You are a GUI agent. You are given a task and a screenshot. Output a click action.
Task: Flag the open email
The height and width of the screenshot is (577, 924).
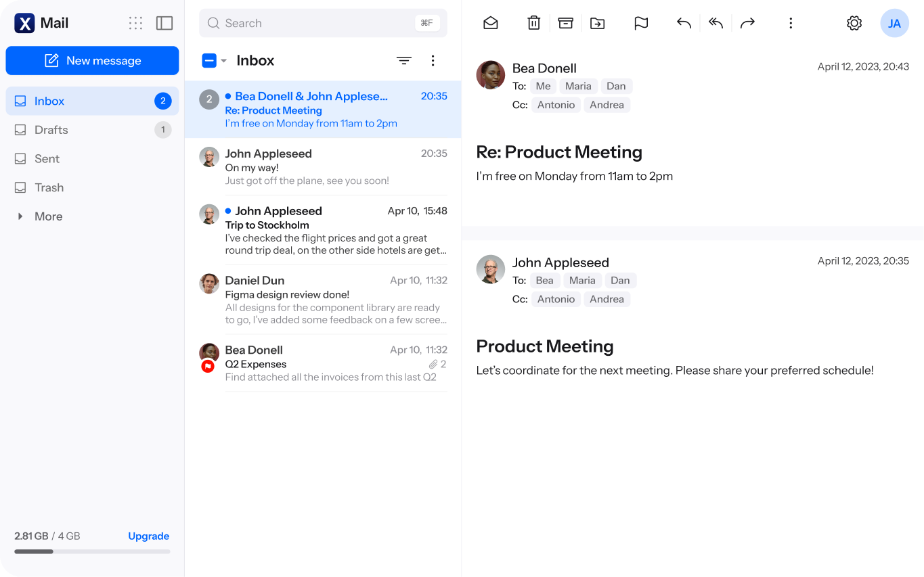[641, 23]
